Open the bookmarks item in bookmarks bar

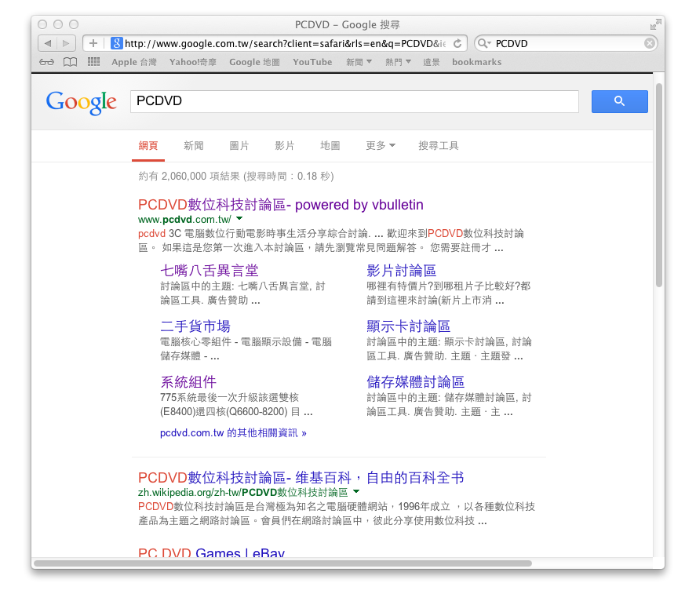(477, 62)
